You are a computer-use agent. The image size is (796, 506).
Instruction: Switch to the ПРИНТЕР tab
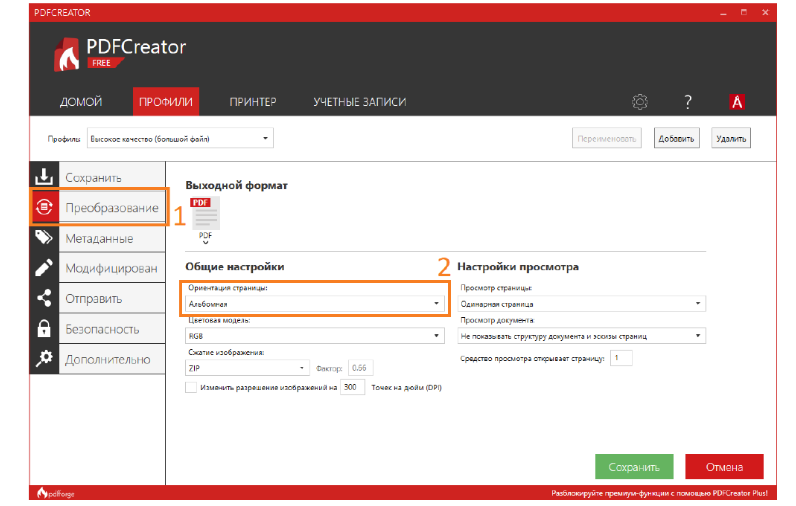[x=253, y=102]
